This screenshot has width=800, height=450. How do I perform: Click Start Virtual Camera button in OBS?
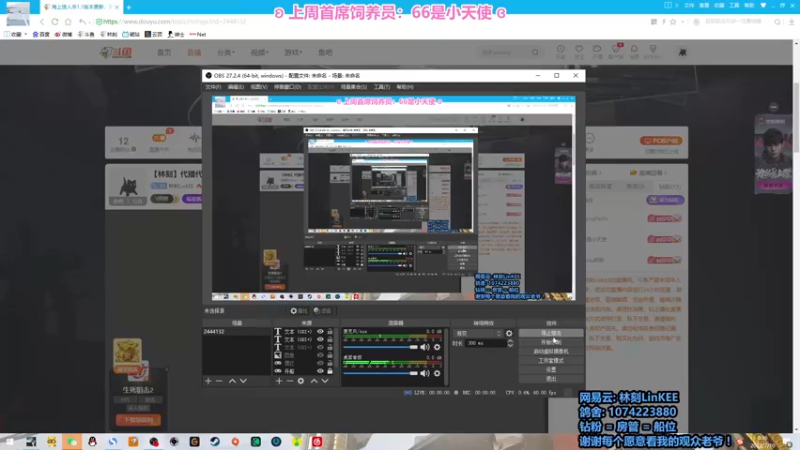(x=551, y=352)
